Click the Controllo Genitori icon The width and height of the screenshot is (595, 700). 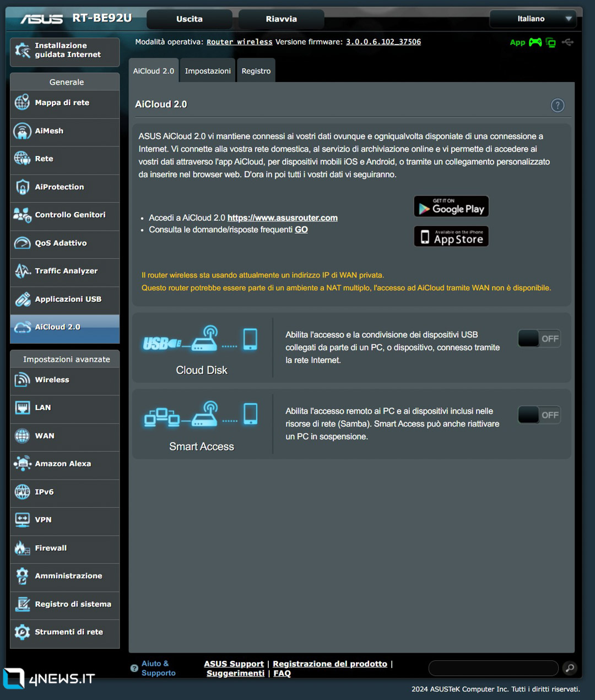point(23,215)
